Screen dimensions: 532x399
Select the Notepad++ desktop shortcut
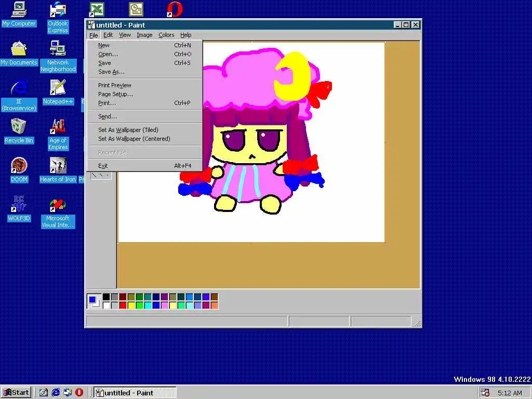coord(58,92)
